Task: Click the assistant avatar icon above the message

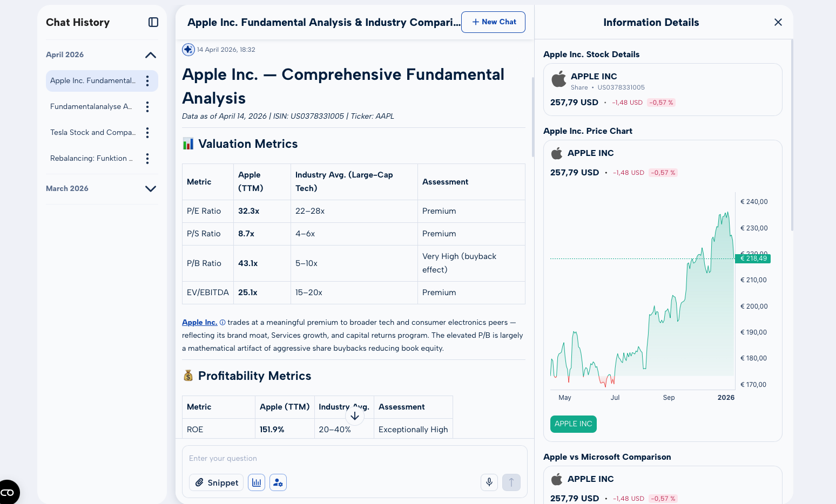Action: pos(188,49)
